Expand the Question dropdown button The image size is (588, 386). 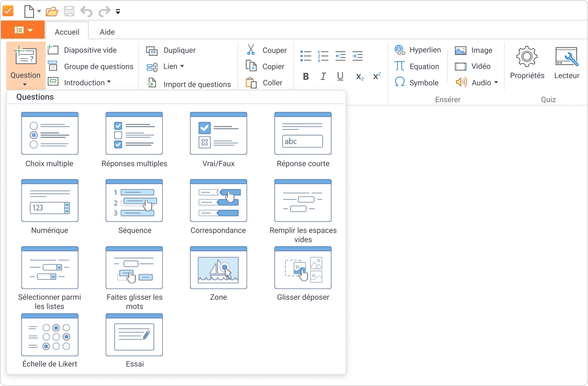pyautogui.click(x=26, y=65)
